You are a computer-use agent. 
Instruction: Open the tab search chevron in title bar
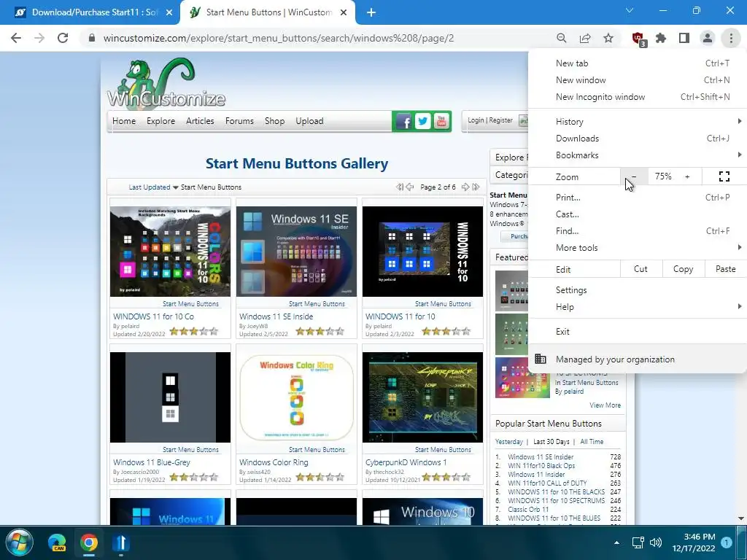pos(630,10)
